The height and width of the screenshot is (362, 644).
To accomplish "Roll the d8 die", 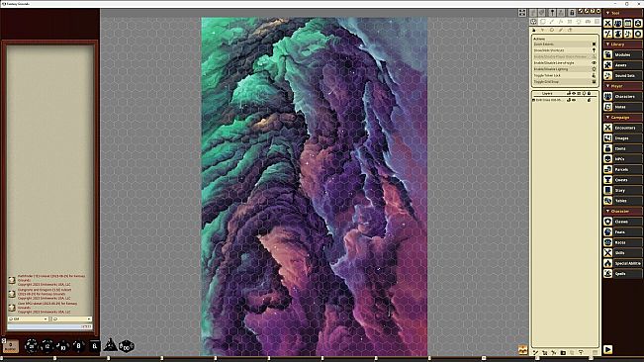I will [x=78, y=346].
